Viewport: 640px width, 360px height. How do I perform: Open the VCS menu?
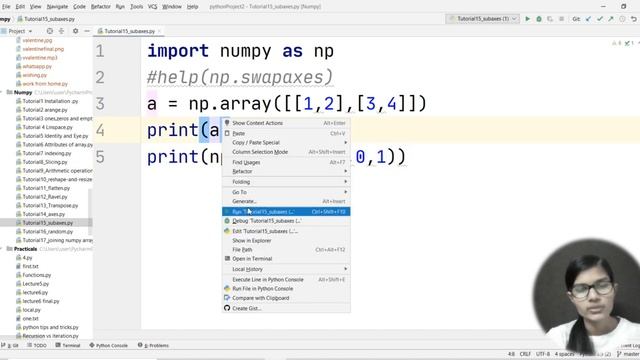tap(152, 7)
